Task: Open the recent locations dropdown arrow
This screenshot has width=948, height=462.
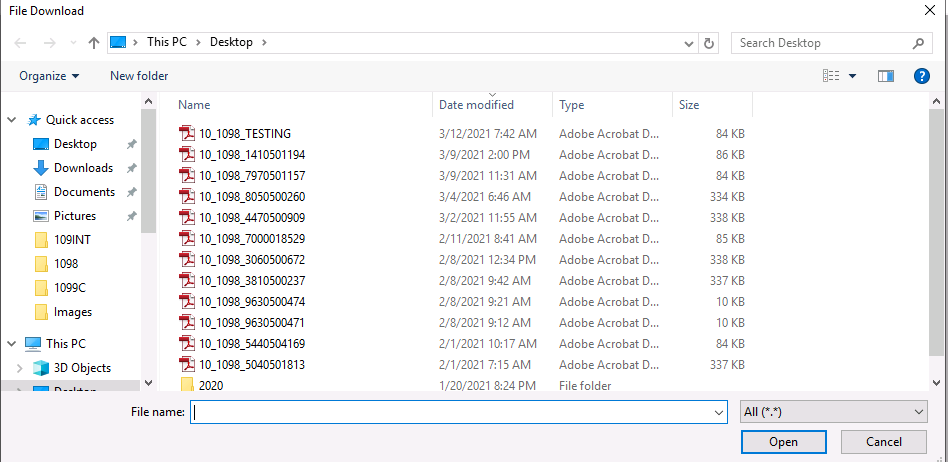Action: click(x=73, y=43)
